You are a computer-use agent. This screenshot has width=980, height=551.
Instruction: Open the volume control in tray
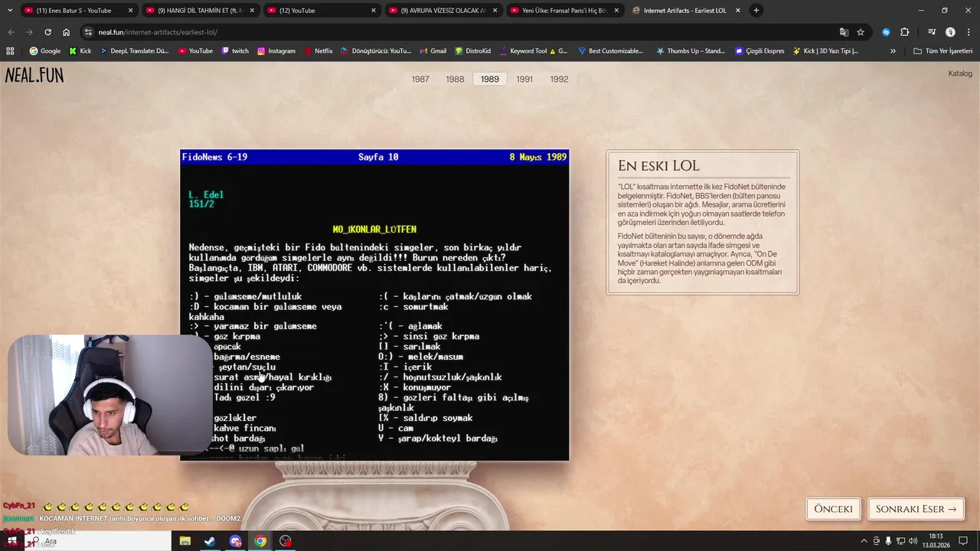click(913, 541)
